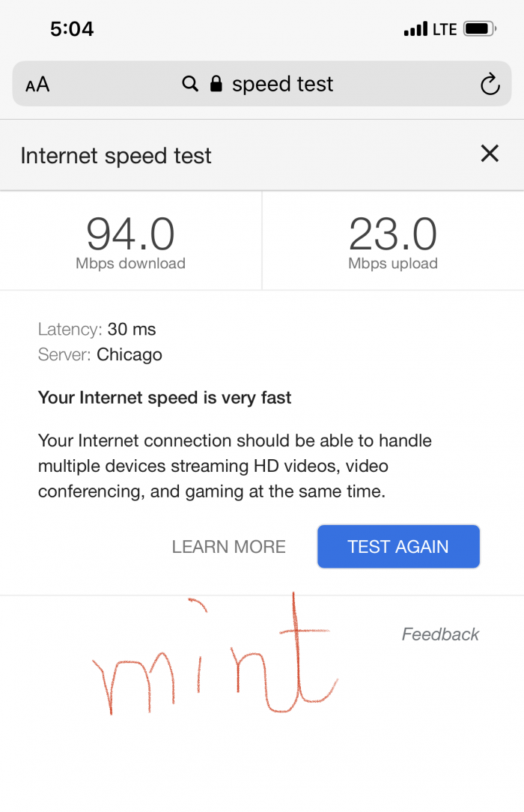524x812 pixels.
Task: Tap the Internet speed test title
Action: (x=116, y=155)
